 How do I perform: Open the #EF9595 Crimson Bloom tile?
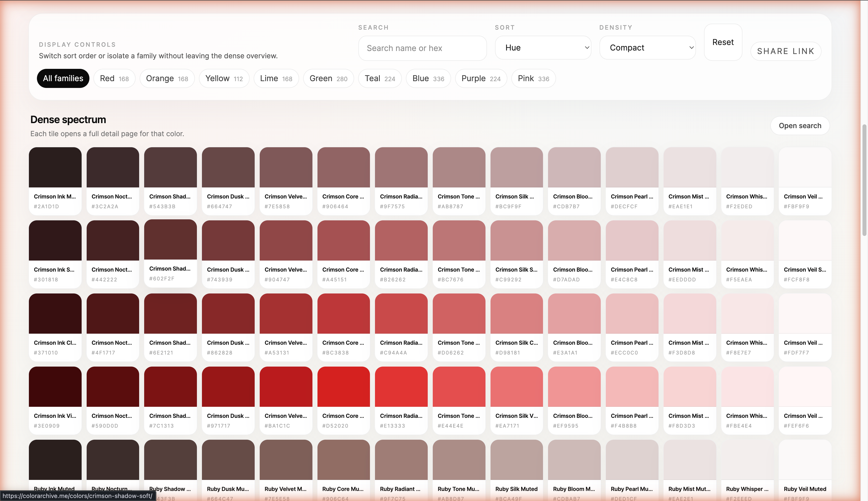(x=574, y=400)
